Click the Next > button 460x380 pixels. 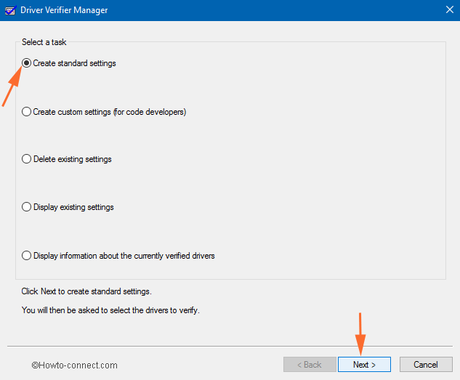(x=364, y=365)
